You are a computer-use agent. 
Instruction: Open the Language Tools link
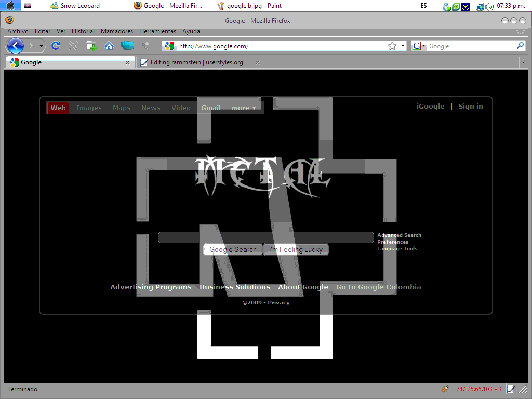click(397, 249)
